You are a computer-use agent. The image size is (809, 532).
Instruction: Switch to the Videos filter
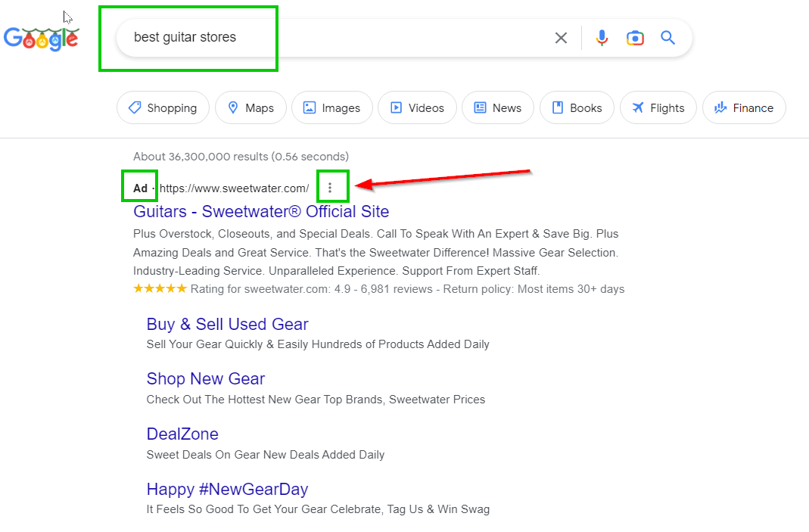(417, 108)
